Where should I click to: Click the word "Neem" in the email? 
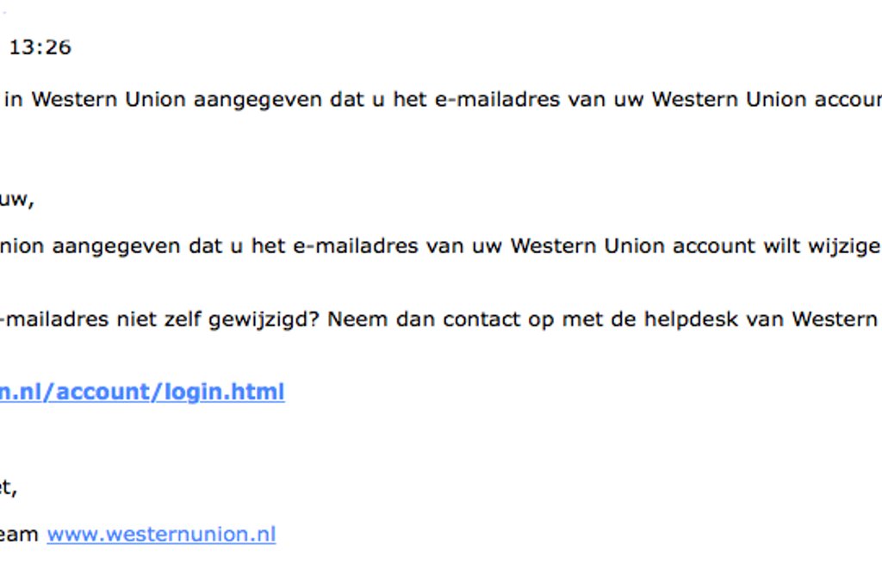pyautogui.click(x=356, y=319)
